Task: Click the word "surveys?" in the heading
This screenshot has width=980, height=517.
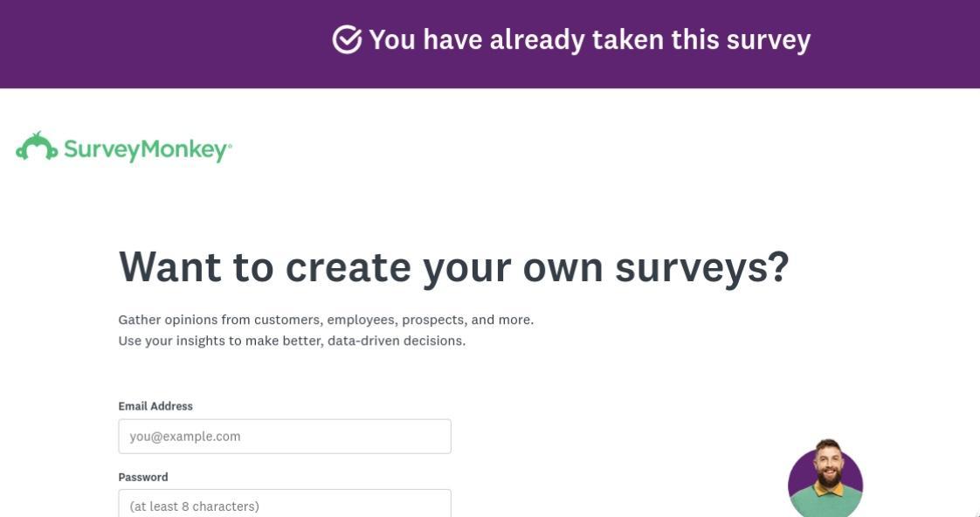Action: click(x=701, y=266)
